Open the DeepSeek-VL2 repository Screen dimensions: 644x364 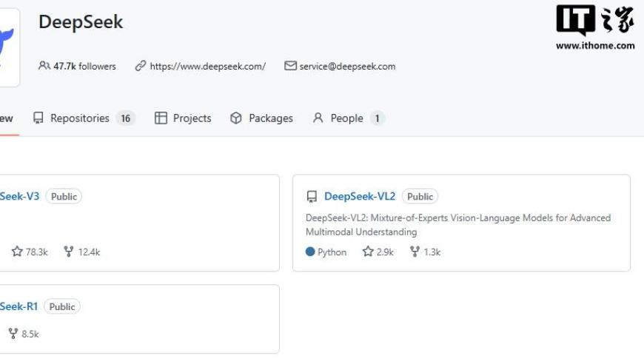[x=360, y=196]
